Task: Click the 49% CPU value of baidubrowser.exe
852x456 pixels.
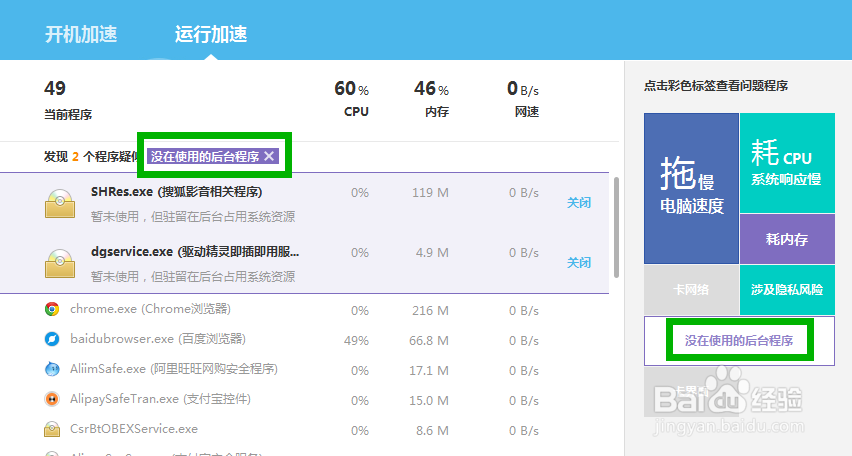Action: click(356, 341)
